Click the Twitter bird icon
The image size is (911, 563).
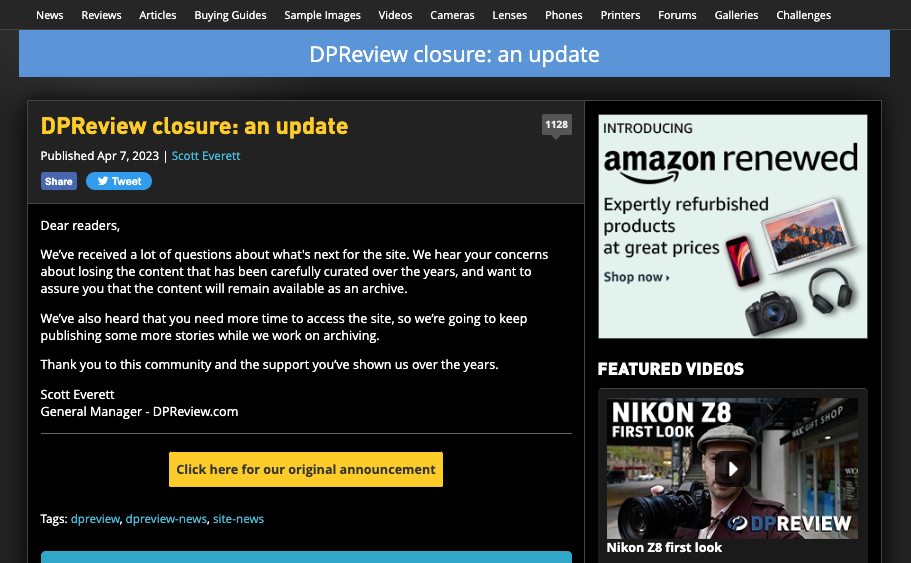103,181
